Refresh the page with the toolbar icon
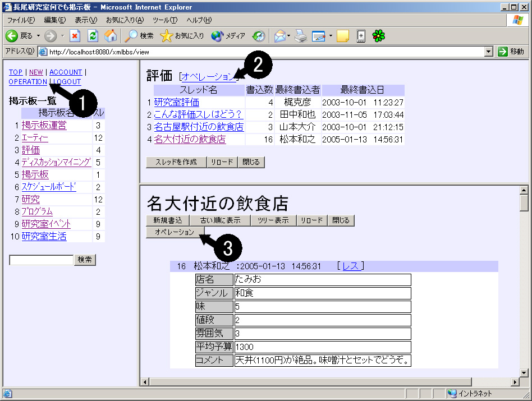The width and height of the screenshot is (532, 401). [93, 36]
